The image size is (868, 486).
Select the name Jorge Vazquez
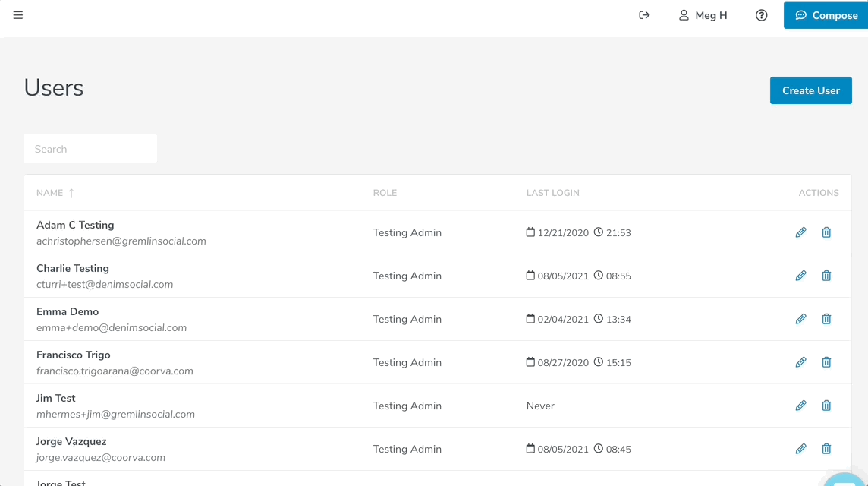point(71,441)
